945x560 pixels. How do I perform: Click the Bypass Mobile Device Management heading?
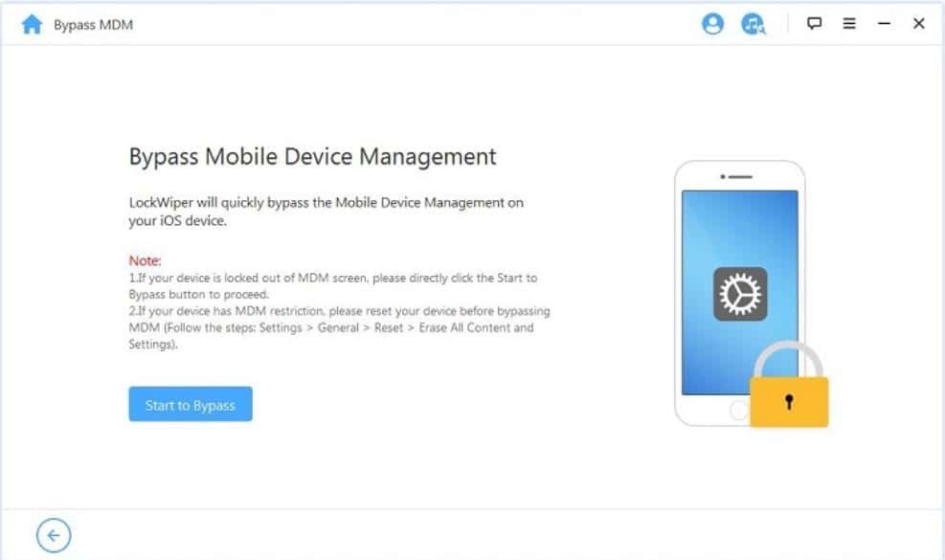point(312,157)
